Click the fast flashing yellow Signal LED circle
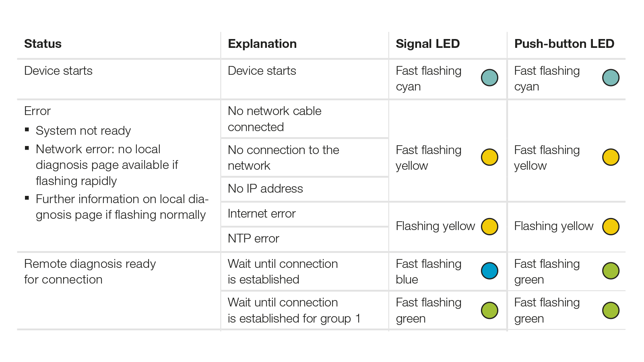Viewport: 644px width, 362px height. pos(489,157)
